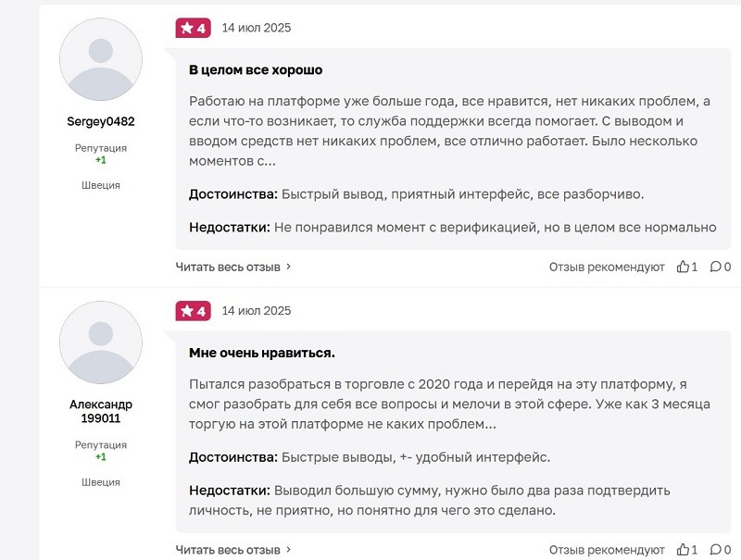The image size is (741, 560).
Task: Open review title "Мне очень нравиться."
Action: pyautogui.click(x=262, y=353)
